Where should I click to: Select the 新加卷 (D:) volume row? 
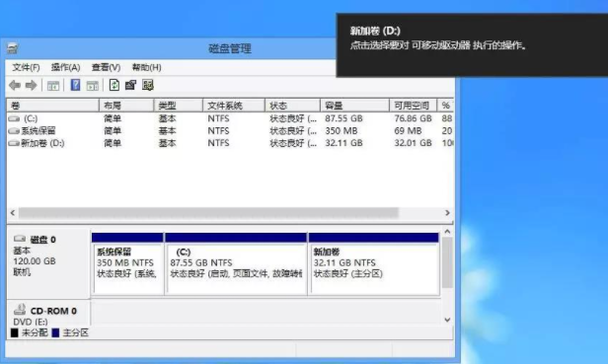(230, 143)
